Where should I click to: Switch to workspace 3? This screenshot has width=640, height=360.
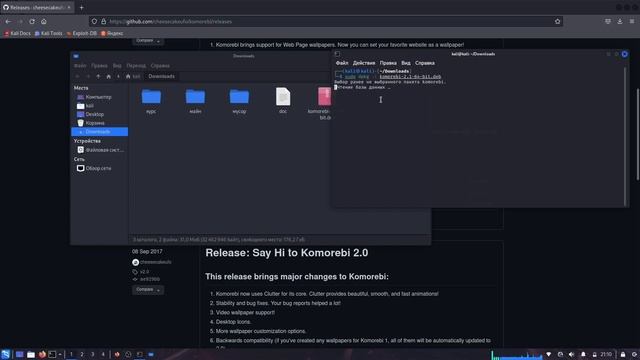92,354
